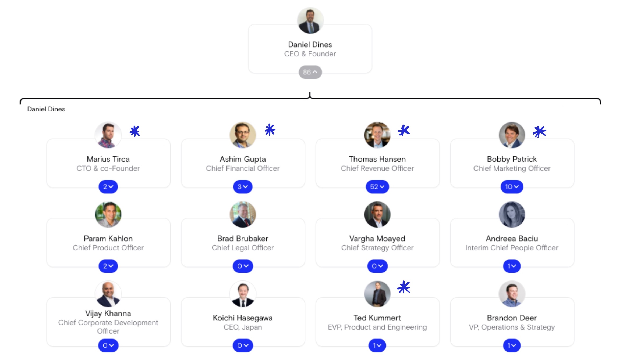Open Andreea Baciu's profile photo
623x364 pixels.
click(512, 214)
